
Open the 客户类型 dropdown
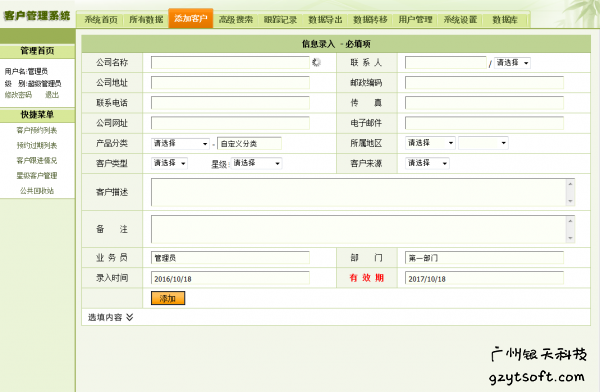[170, 163]
